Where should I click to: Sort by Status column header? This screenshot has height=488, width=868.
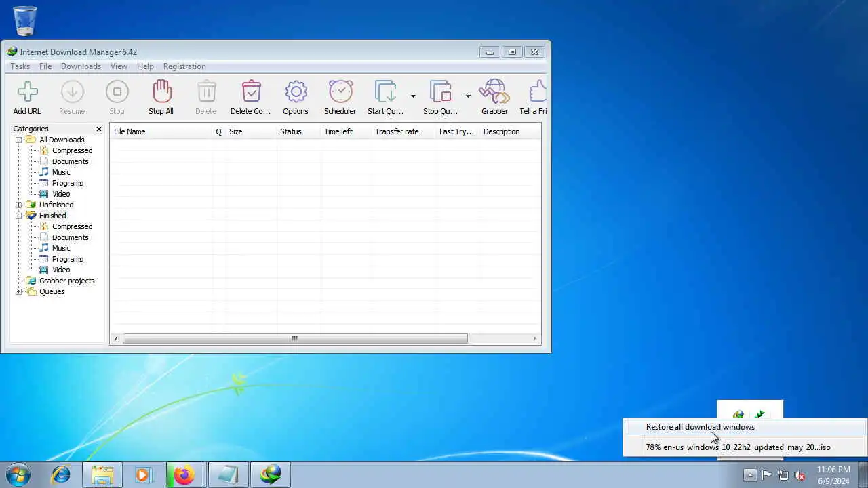[298, 131]
